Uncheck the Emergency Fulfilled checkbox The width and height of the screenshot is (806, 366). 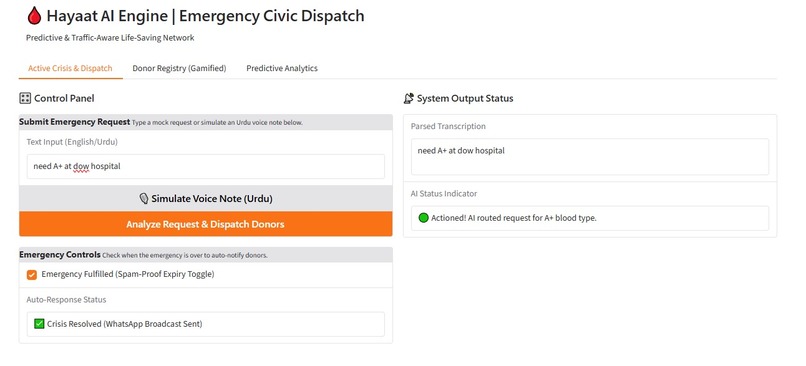[32, 275]
